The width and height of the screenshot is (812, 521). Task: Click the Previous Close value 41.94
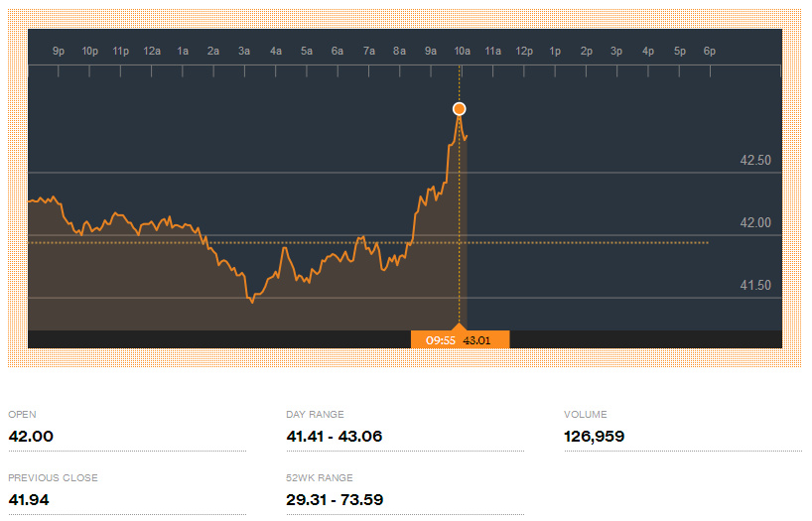click(x=29, y=499)
